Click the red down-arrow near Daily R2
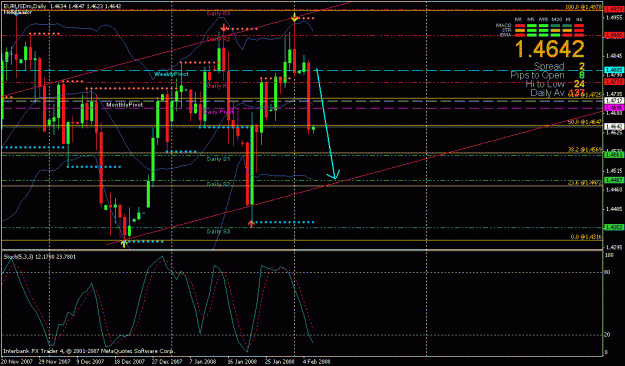The width and height of the screenshot is (625, 366). pos(224,28)
